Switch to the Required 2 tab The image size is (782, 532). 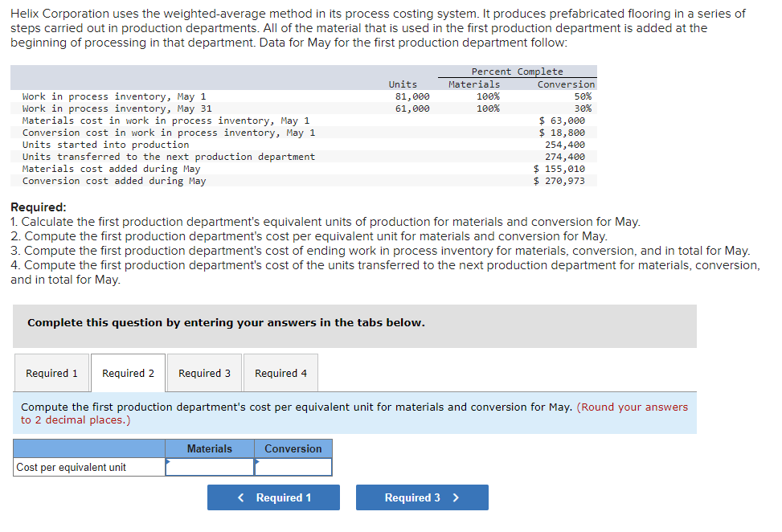[x=128, y=373]
